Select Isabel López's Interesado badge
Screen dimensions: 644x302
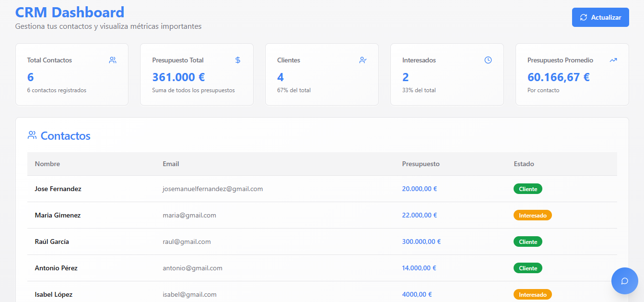click(532, 294)
